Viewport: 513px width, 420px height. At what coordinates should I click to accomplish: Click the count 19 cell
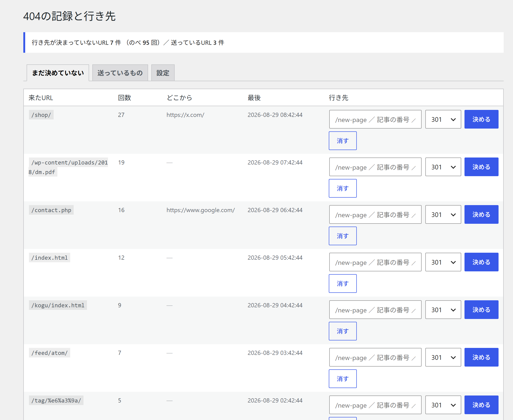click(x=121, y=163)
